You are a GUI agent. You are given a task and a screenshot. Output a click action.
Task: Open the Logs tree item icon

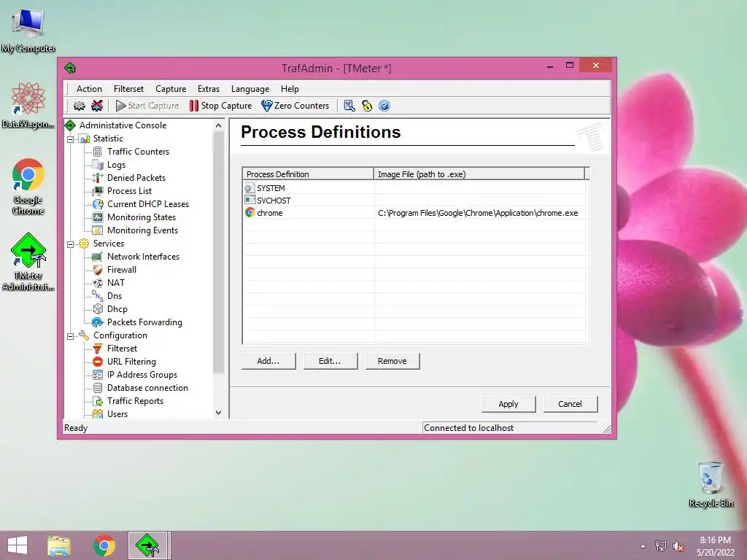click(x=98, y=165)
